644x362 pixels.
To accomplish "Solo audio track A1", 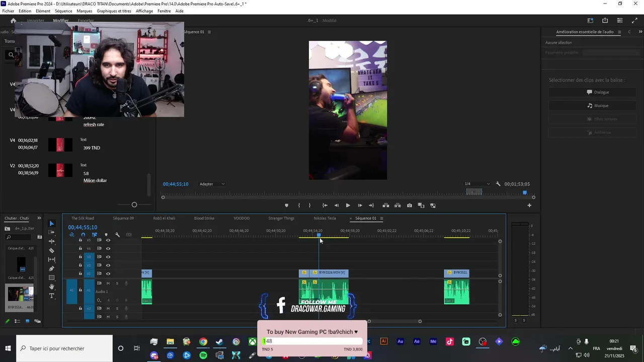I will click(x=117, y=283).
